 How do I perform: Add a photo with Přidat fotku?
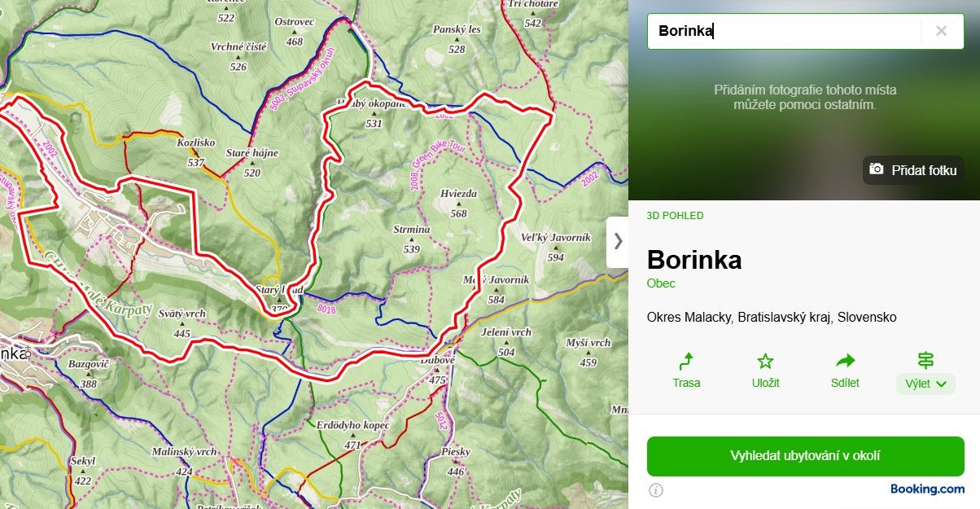(x=913, y=170)
